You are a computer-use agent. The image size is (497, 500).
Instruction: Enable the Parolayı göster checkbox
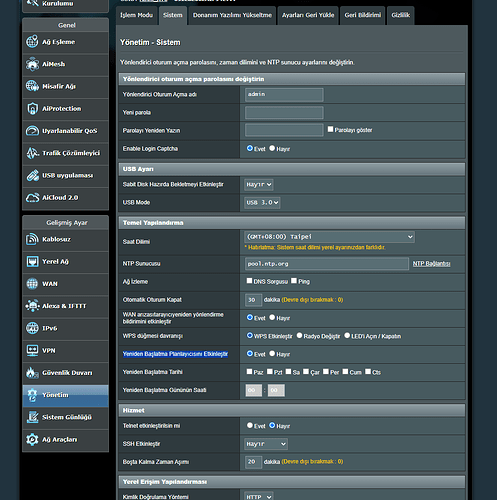point(330,129)
